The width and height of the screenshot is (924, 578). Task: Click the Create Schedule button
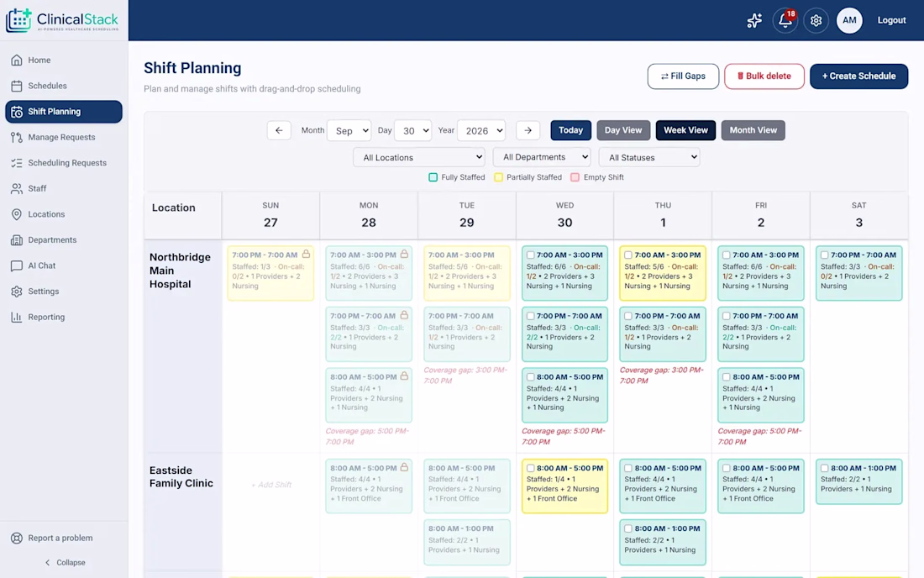coord(858,76)
